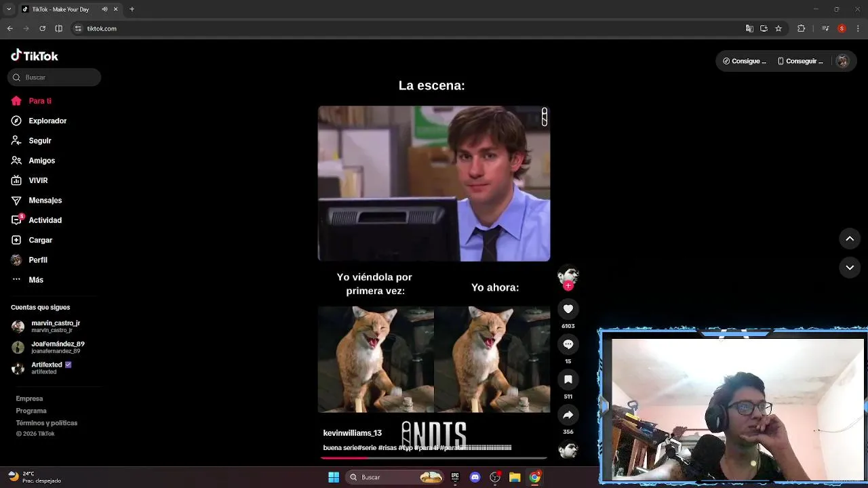
Task: View site information for tiktok.com
Action: pos(78,28)
